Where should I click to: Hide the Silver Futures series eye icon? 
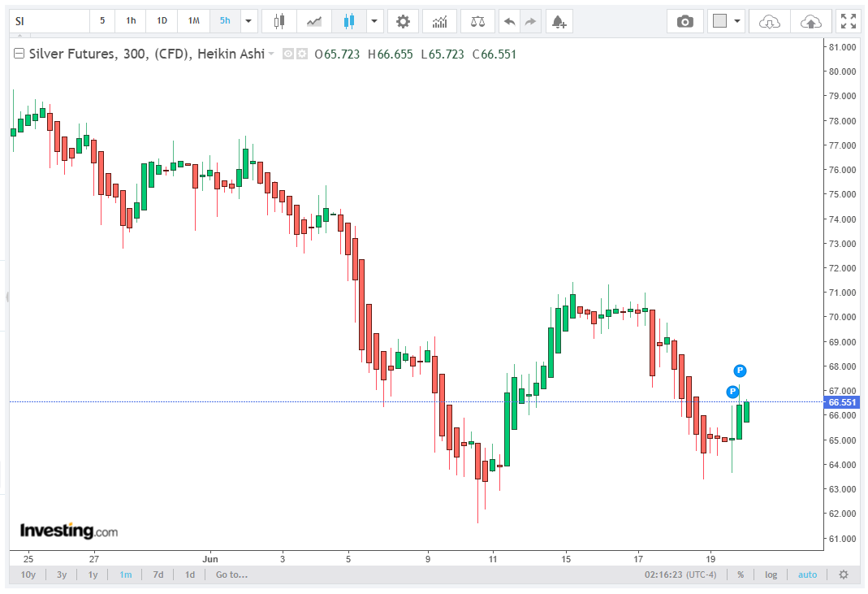point(288,54)
